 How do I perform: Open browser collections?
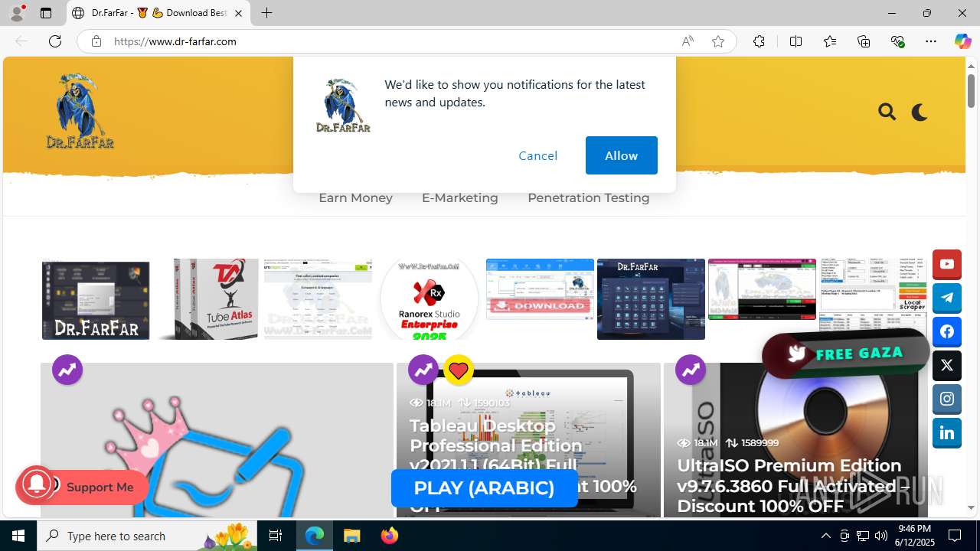864,41
